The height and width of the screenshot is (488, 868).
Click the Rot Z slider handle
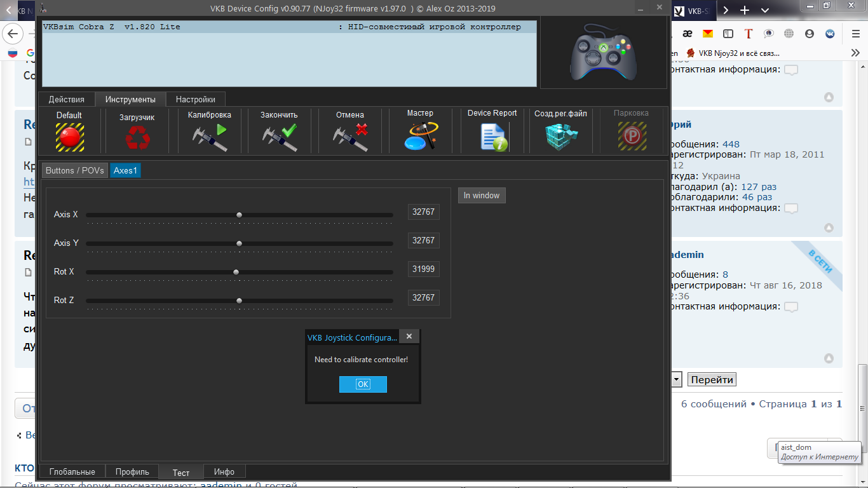click(x=239, y=301)
